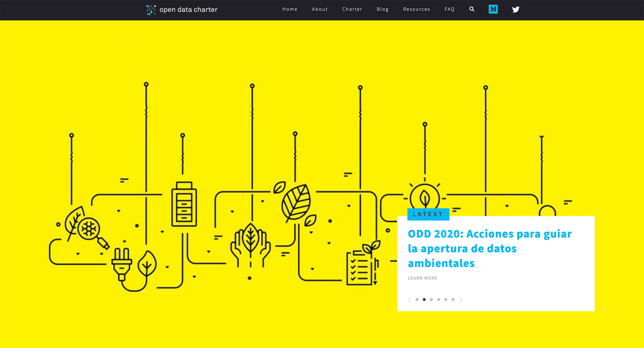This screenshot has width=644, height=348.
Task: Click the Open Data Charter dotted logo icon
Action: coord(151,10)
